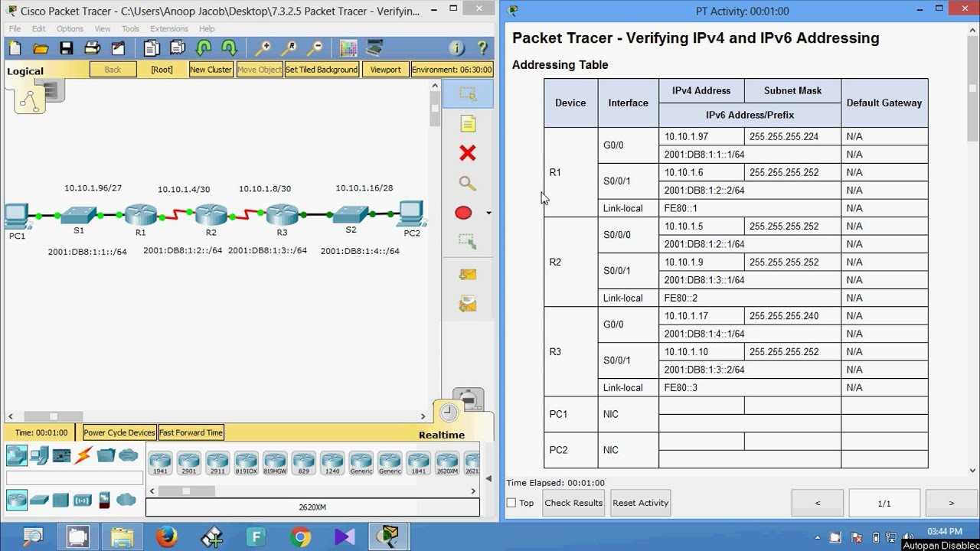Select the End Devices category
980x551 pixels.
pyautogui.click(x=39, y=455)
